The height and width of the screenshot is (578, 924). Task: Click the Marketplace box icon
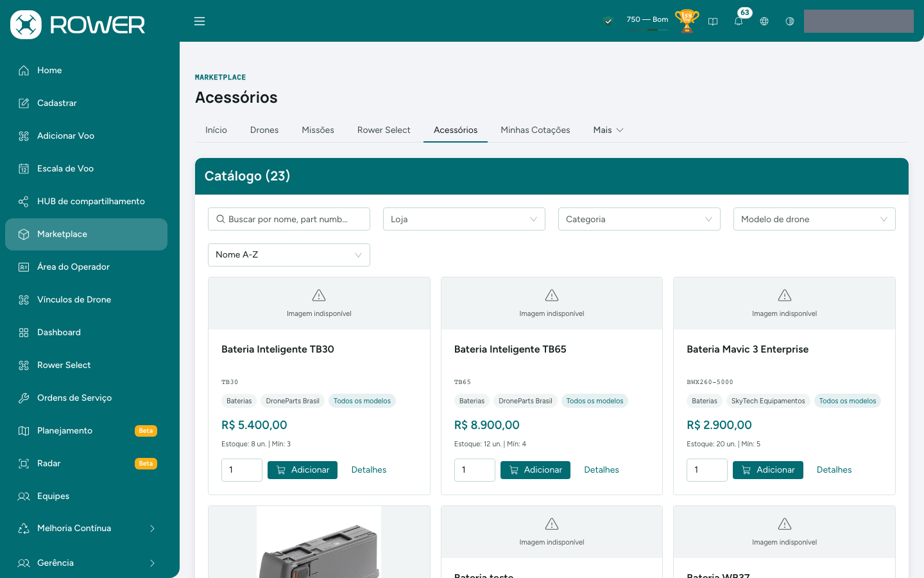pos(24,234)
